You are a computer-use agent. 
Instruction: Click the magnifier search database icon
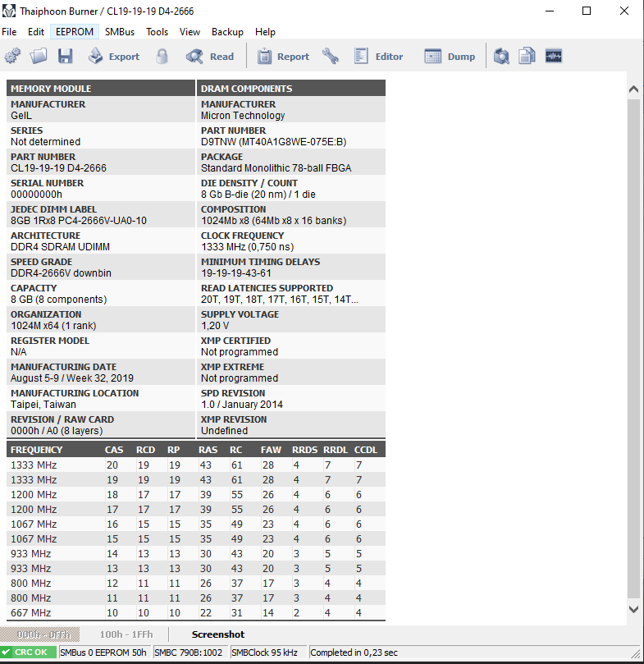coord(501,56)
